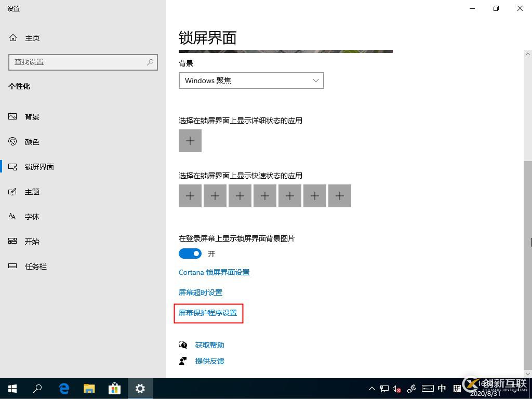
Task: Select the 颜色 (Colors) palette icon
Action: pos(31,141)
